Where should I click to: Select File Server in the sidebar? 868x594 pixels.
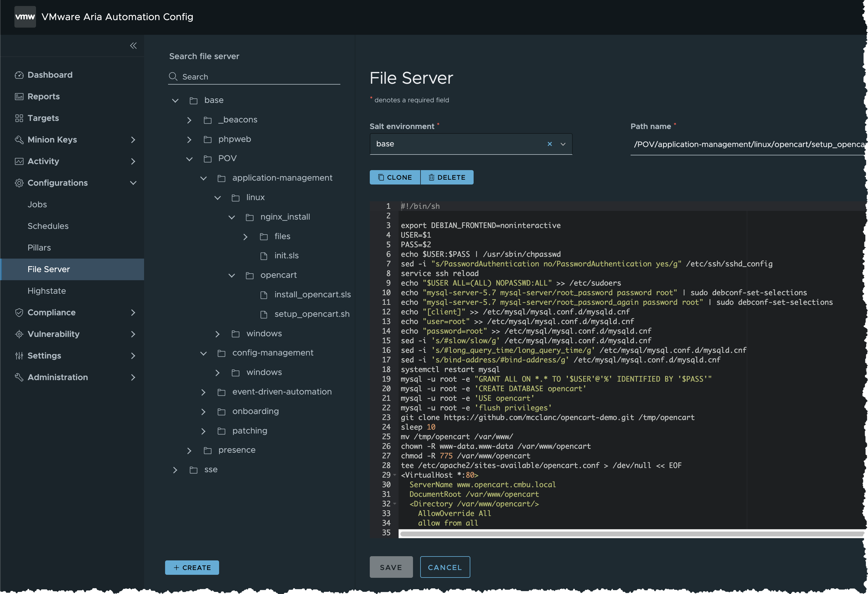point(72,269)
